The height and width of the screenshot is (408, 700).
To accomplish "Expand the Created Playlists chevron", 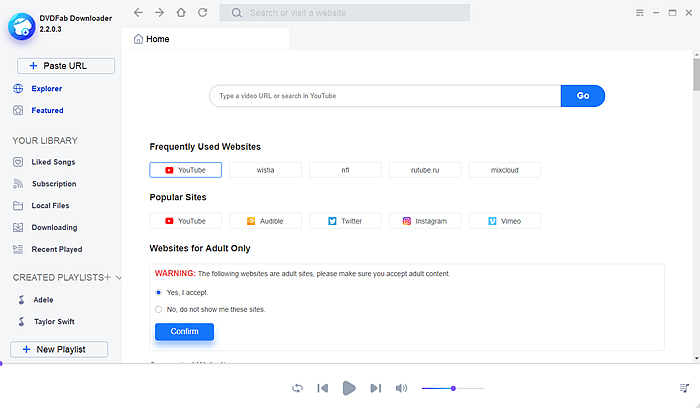I will [x=119, y=277].
